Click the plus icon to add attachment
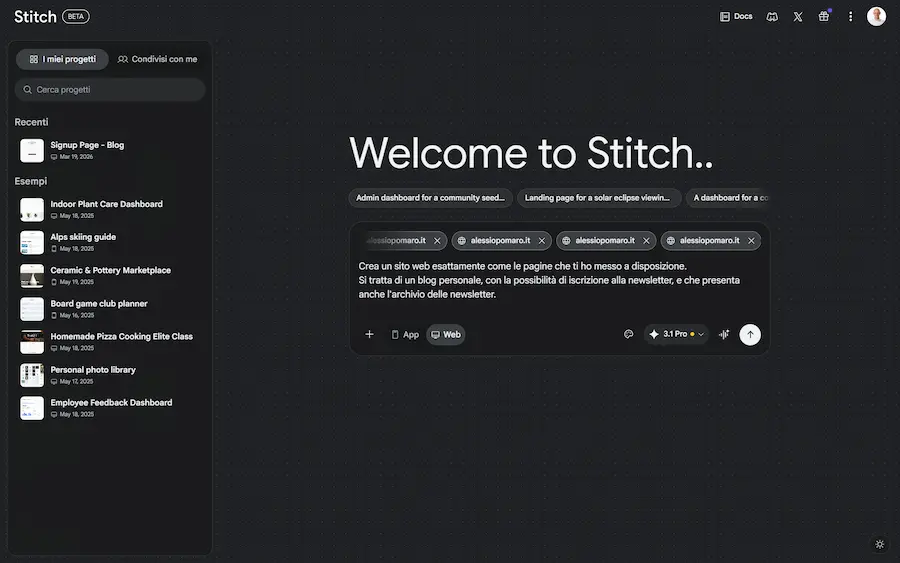The height and width of the screenshot is (563, 900). point(369,334)
